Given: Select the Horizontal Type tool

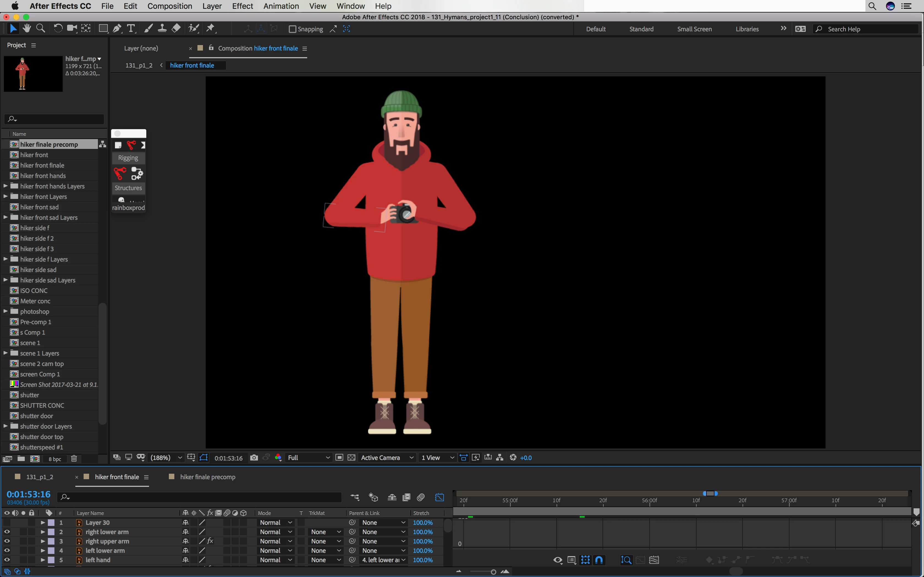Looking at the screenshot, I should tap(131, 29).
